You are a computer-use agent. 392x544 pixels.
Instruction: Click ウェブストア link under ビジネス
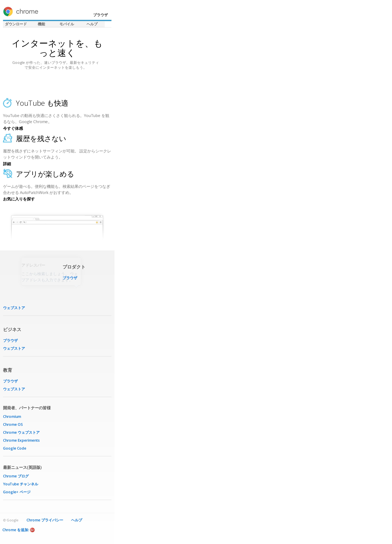coord(14,349)
